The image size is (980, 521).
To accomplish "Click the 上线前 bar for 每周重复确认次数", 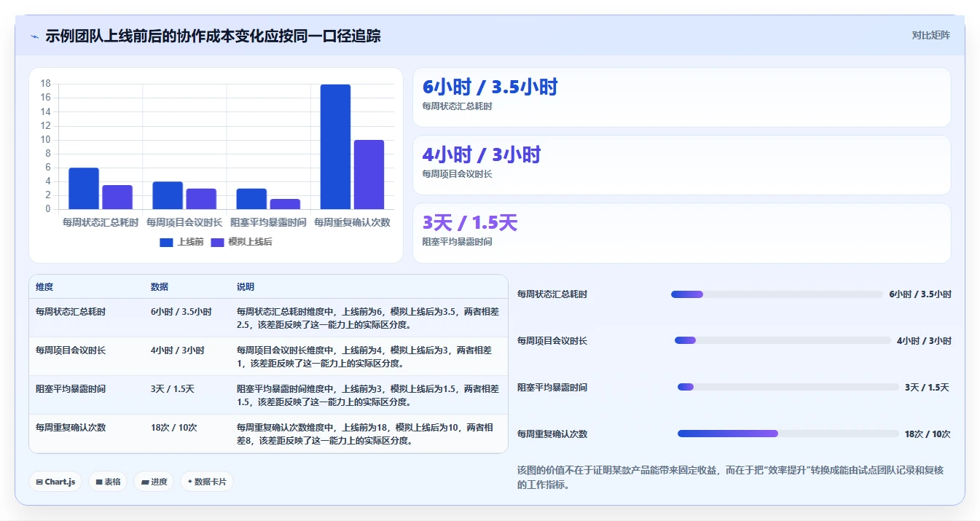I will pos(335,147).
